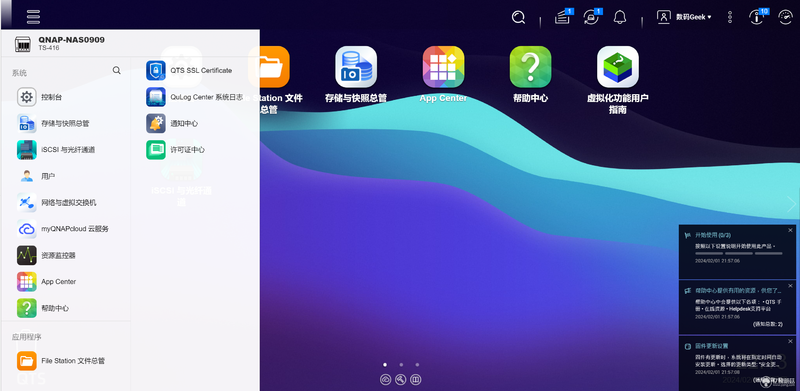Viewport: 800px width, 391px height.
Task: Open 固件更新设置 notification title
Action: (712, 346)
